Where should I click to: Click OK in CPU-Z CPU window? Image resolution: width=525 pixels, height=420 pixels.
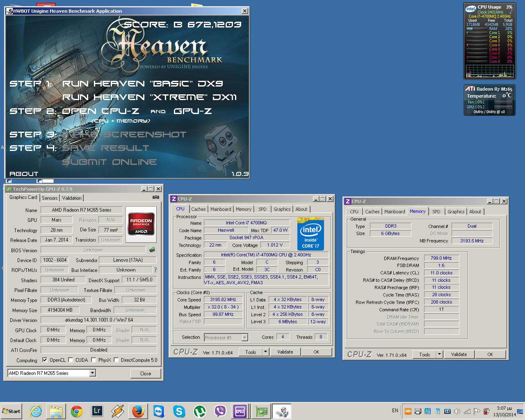point(316,352)
